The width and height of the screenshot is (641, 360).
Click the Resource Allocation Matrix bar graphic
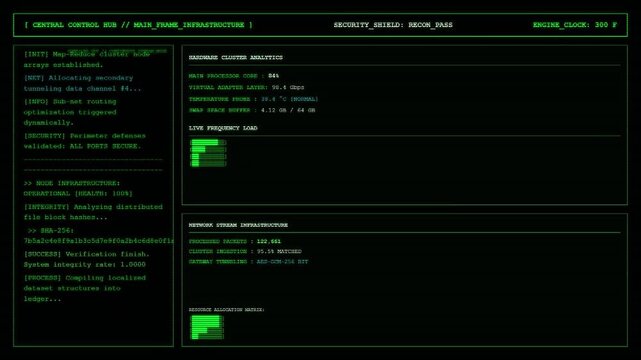tap(207, 327)
